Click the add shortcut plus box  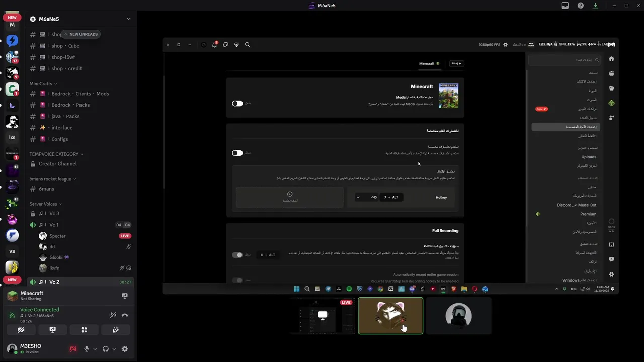pyautogui.click(x=289, y=197)
